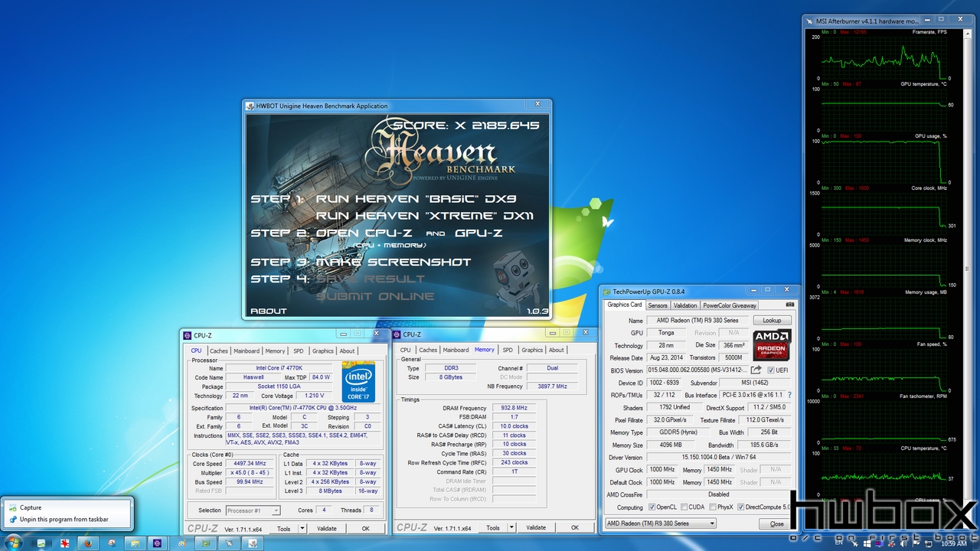
Task: Click the EN language indicator in tray
Action: click(838, 542)
